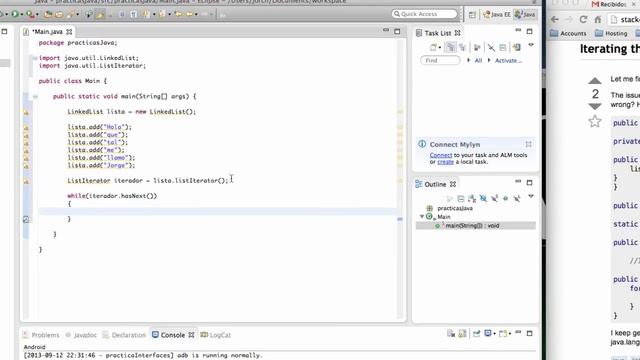Click warning marker beside LinkedList lista line

coord(26,112)
